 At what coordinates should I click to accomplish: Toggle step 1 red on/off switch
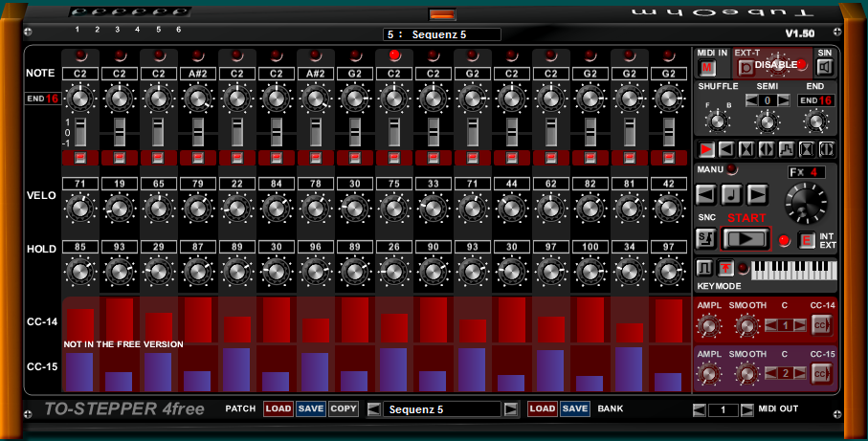click(80, 158)
